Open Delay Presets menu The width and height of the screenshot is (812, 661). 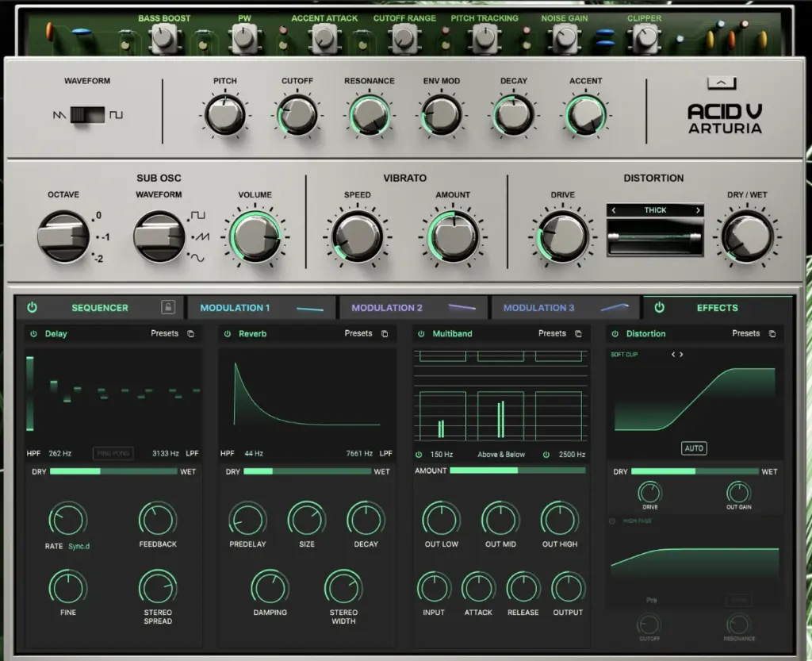click(x=165, y=333)
